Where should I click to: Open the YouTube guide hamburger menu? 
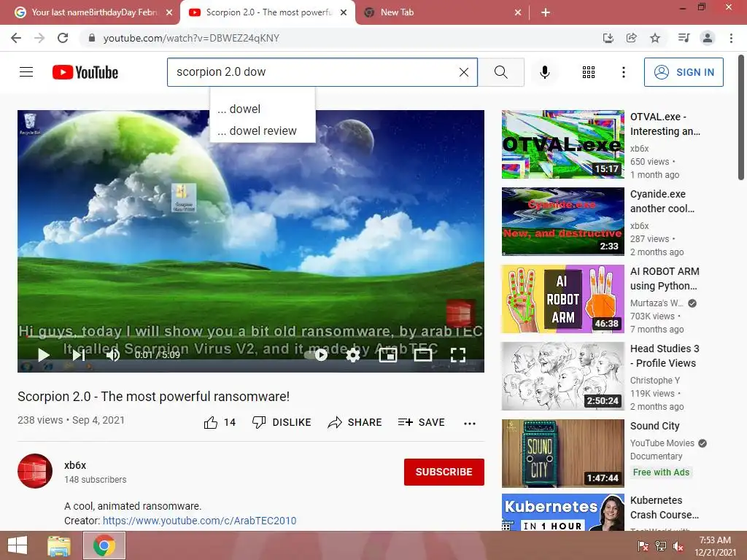coord(26,72)
